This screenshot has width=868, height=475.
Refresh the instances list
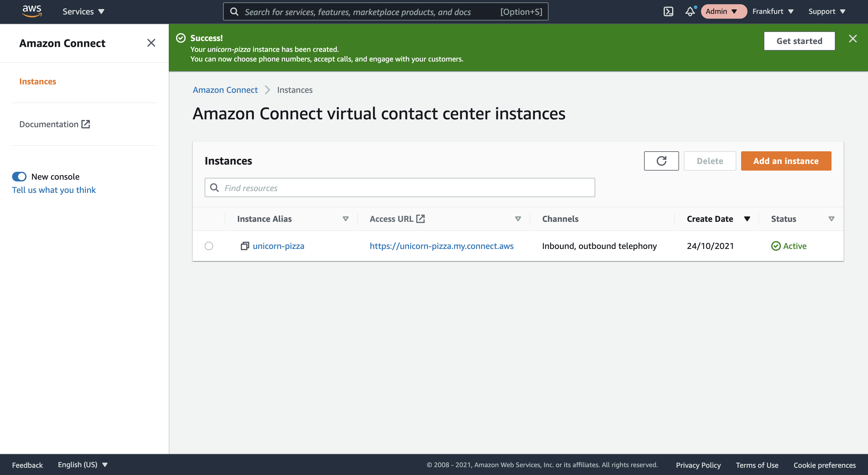(x=661, y=161)
